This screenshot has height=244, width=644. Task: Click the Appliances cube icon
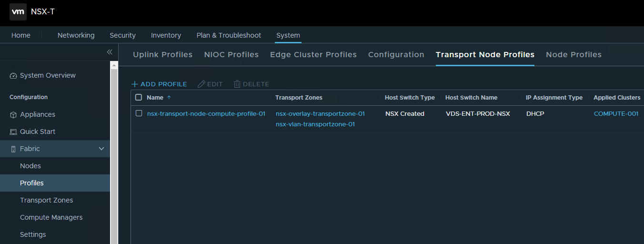13,115
